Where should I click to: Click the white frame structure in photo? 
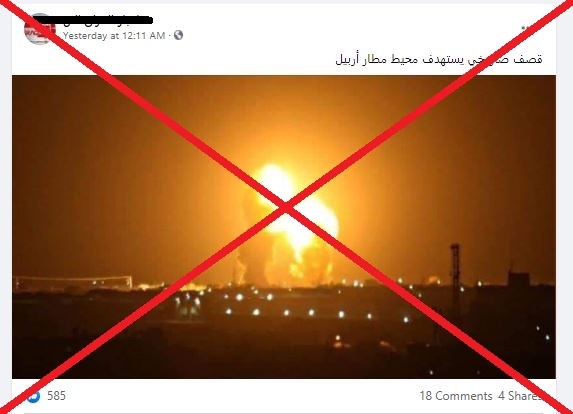coord(73,283)
